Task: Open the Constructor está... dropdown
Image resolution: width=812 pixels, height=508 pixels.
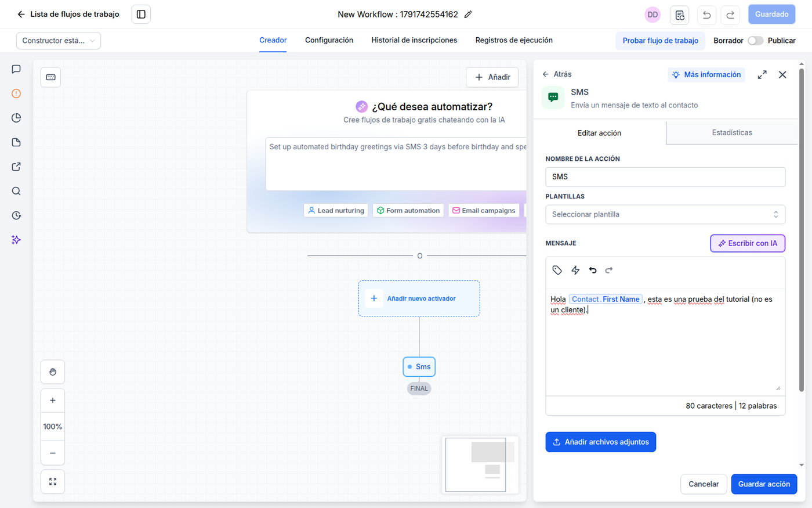Action: click(59, 41)
